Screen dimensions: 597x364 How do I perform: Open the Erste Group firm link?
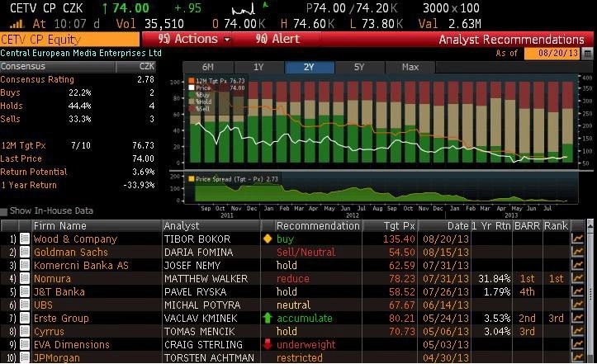tap(61, 319)
